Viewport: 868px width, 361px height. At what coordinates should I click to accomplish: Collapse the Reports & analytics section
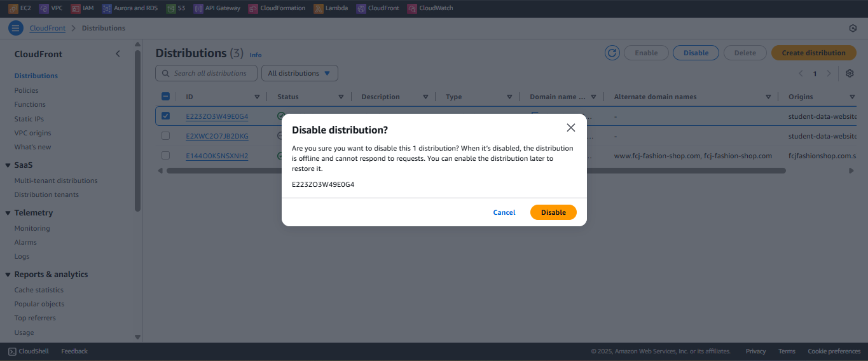tap(8, 275)
